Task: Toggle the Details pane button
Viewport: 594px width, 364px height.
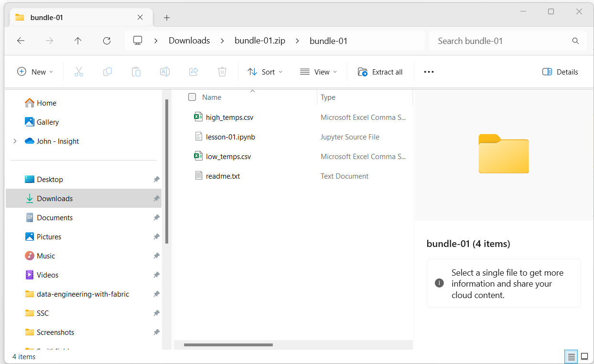Action: (560, 72)
